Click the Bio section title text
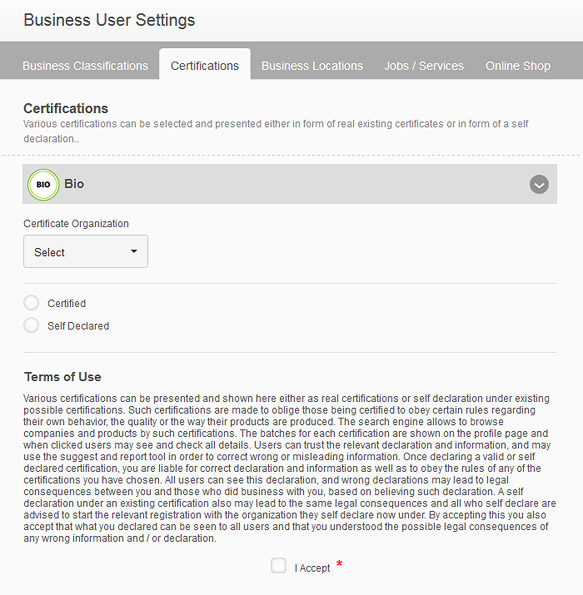The image size is (583, 595). pos(74,184)
